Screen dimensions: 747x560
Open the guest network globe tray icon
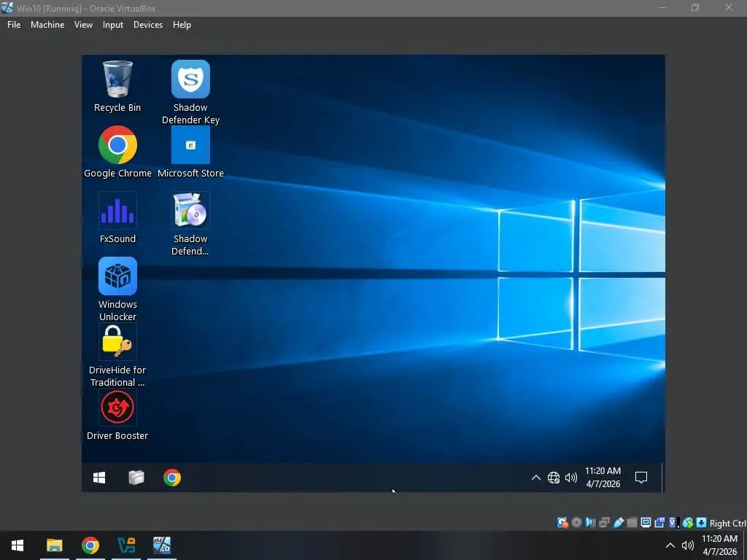tap(554, 478)
